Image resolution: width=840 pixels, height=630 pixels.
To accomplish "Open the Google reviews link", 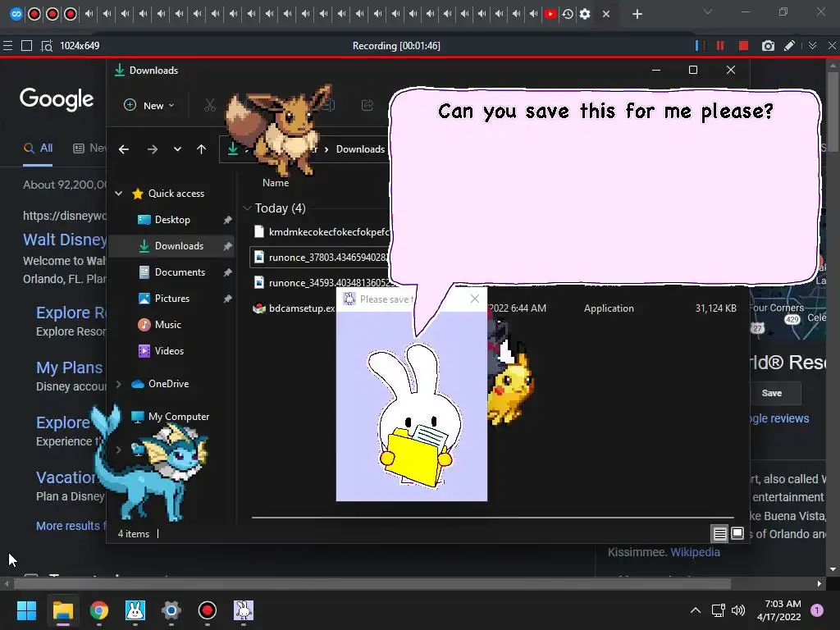I will point(779,418).
